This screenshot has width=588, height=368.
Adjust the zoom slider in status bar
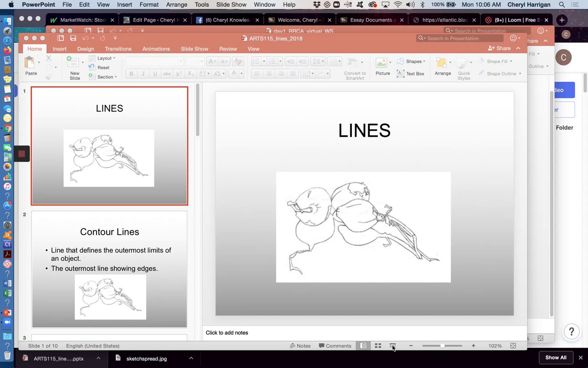(x=442, y=346)
